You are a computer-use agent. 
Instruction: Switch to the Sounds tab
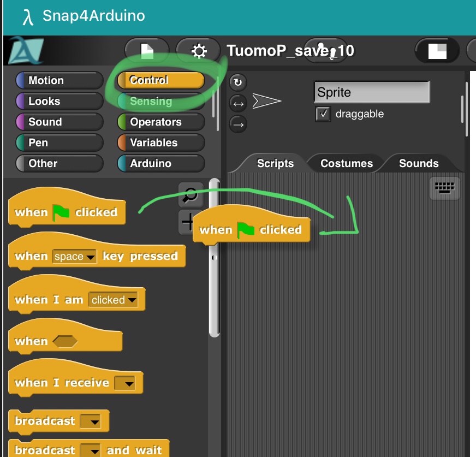point(418,163)
